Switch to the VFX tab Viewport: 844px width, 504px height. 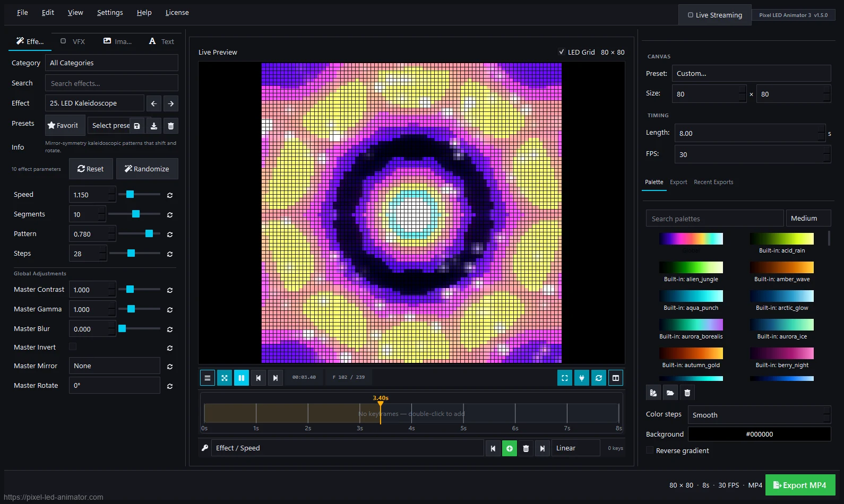pos(73,41)
